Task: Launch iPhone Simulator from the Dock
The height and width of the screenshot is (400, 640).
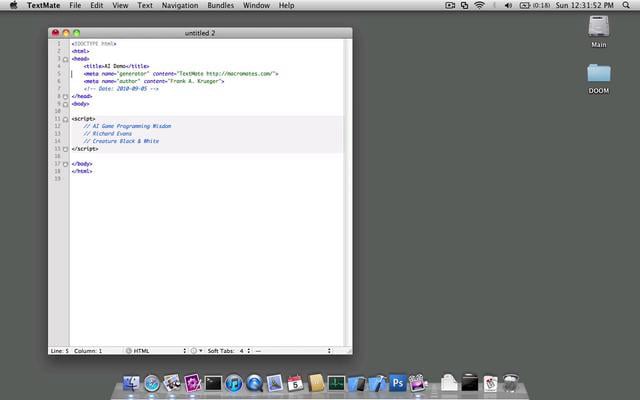Action: pos(356,384)
